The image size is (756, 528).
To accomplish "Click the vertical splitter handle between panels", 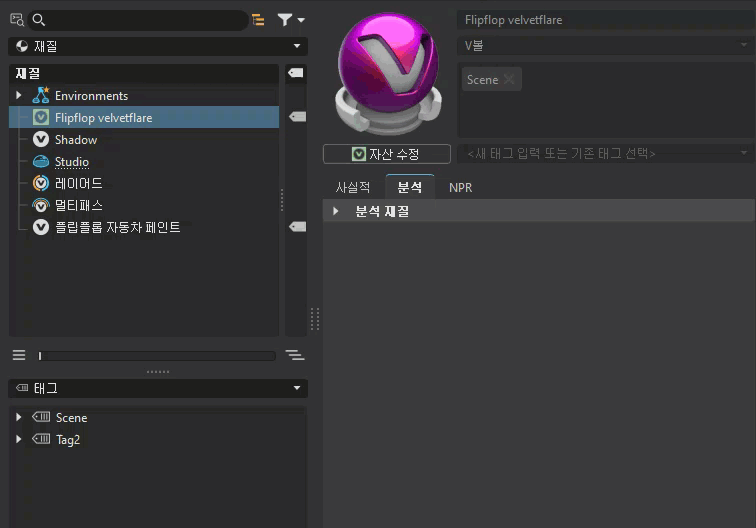I will pyautogui.click(x=315, y=319).
